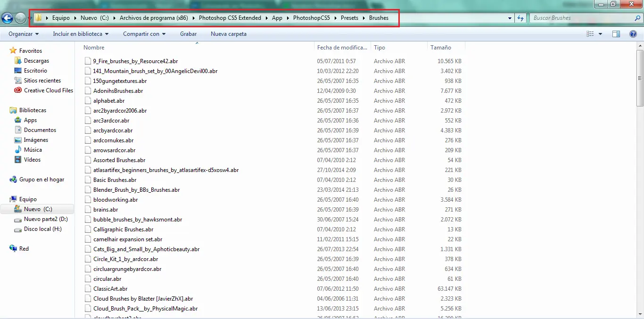Select Escritorio in the navigation pane
644x319 pixels.
[x=35, y=71]
